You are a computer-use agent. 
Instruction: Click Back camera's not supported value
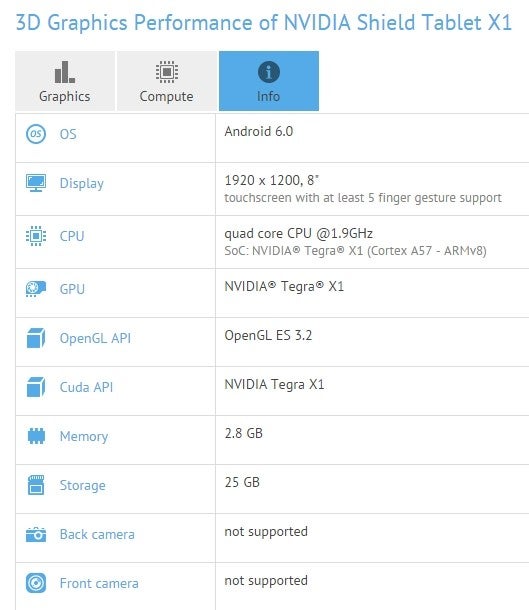[266, 532]
